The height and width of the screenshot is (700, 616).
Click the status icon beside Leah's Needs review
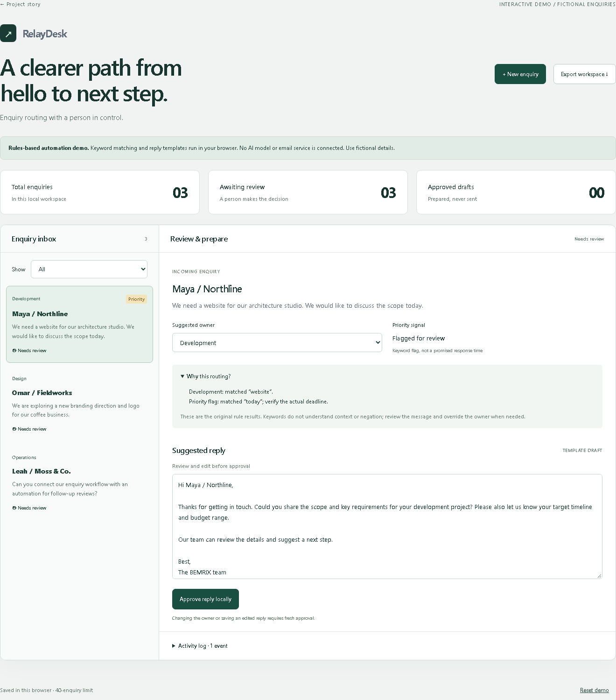click(x=14, y=508)
